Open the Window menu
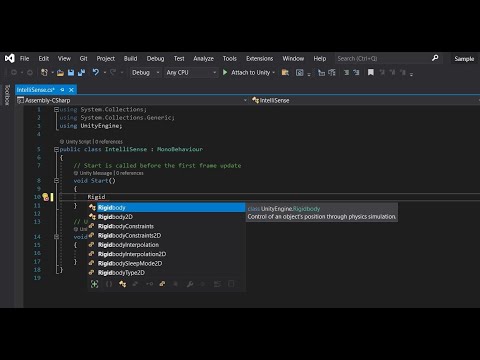The image size is (480, 360). 293,58
